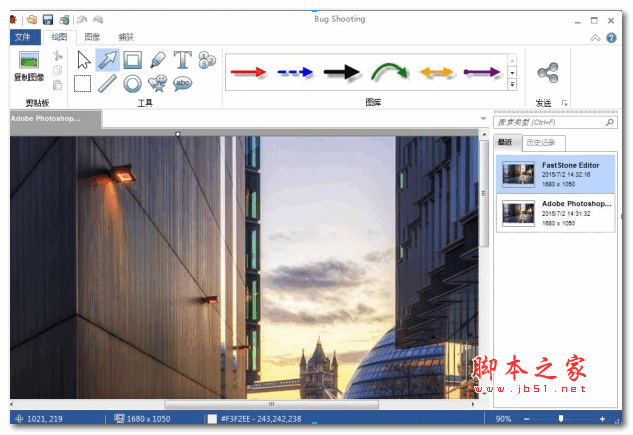Switch to the 历史记录 panel tab
Image resolution: width=633 pixels, height=435 pixels.
pyautogui.click(x=543, y=143)
